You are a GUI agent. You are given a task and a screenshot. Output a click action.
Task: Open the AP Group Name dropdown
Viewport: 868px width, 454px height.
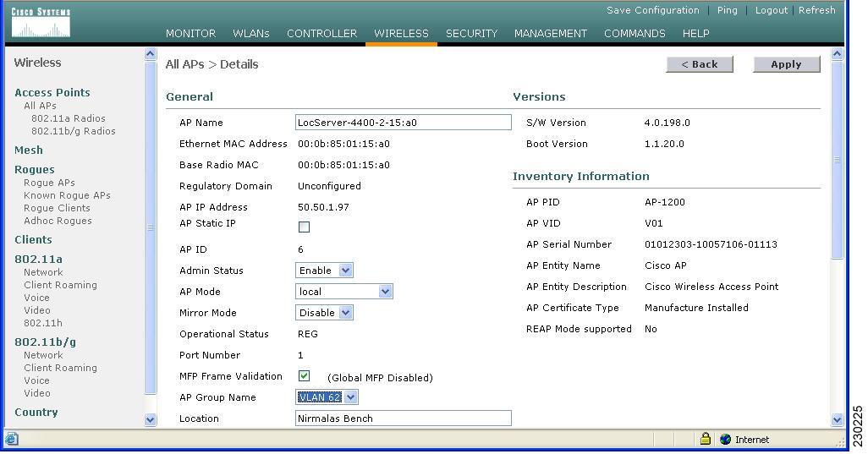[x=327, y=397]
